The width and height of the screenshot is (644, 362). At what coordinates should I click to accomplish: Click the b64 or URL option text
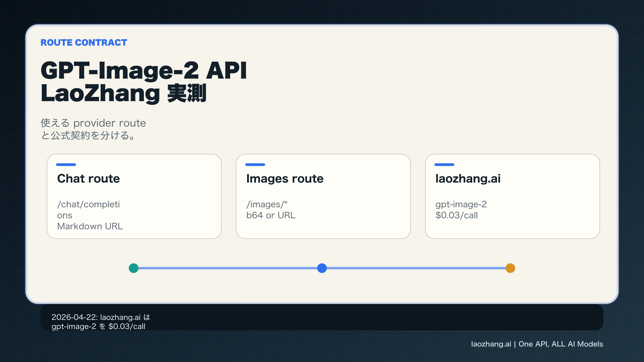pyautogui.click(x=271, y=215)
